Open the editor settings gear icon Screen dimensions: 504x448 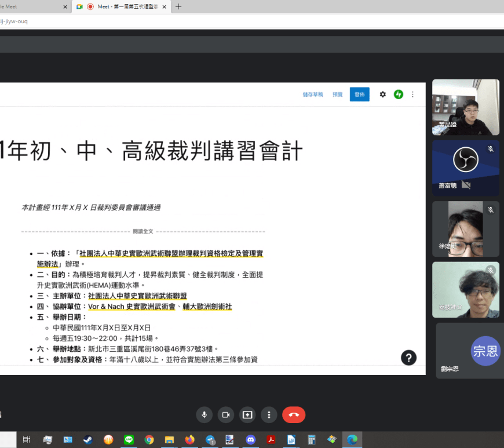click(382, 94)
